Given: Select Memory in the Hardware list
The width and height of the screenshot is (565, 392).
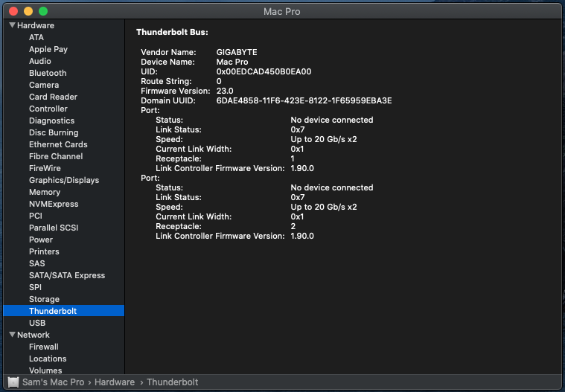Looking at the screenshot, I should pos(45,192).
